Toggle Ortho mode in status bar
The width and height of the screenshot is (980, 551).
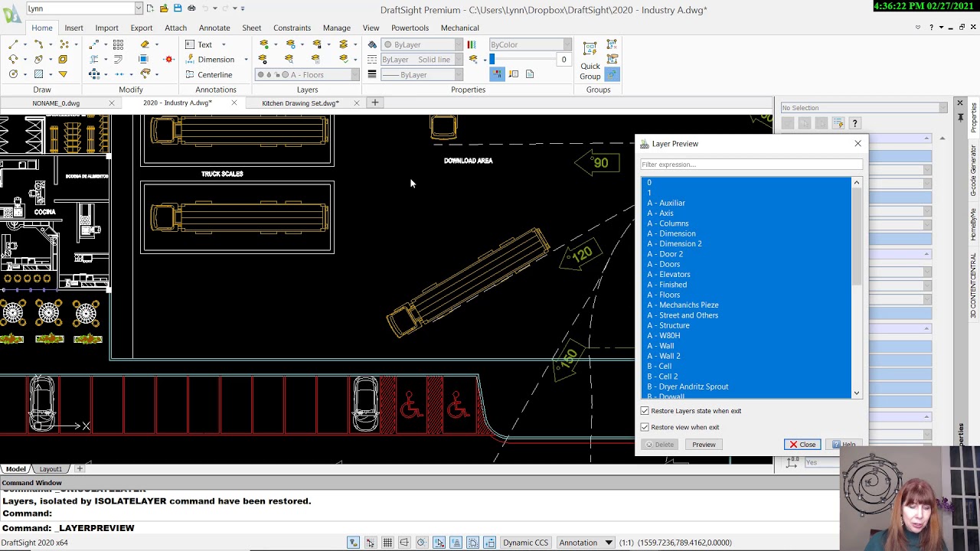pos(404,543)
